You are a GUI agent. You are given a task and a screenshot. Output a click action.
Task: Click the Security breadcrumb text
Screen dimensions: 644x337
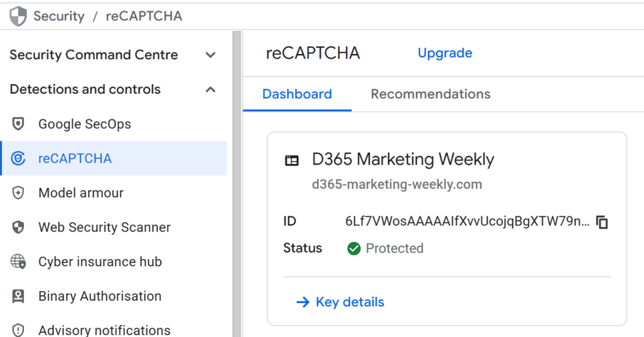pos(58,16)
